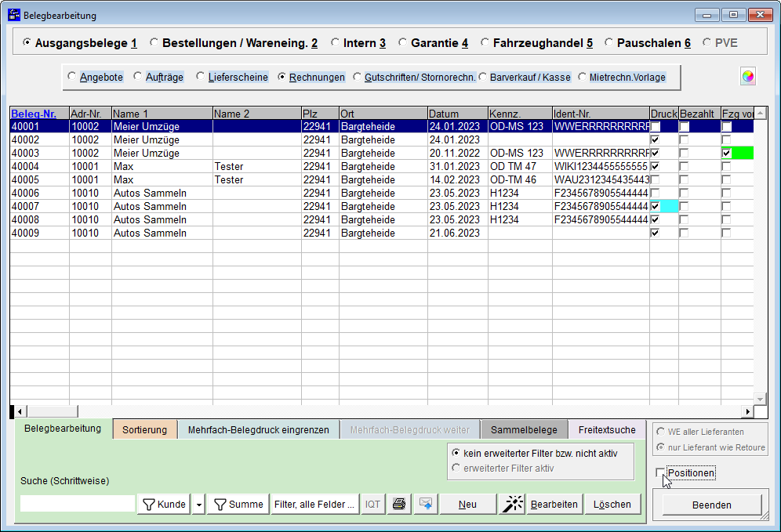Viewport: 781px width, 532px height.
Task: Click the horizontal scrollbar thumb
Action: click(53, 411)
